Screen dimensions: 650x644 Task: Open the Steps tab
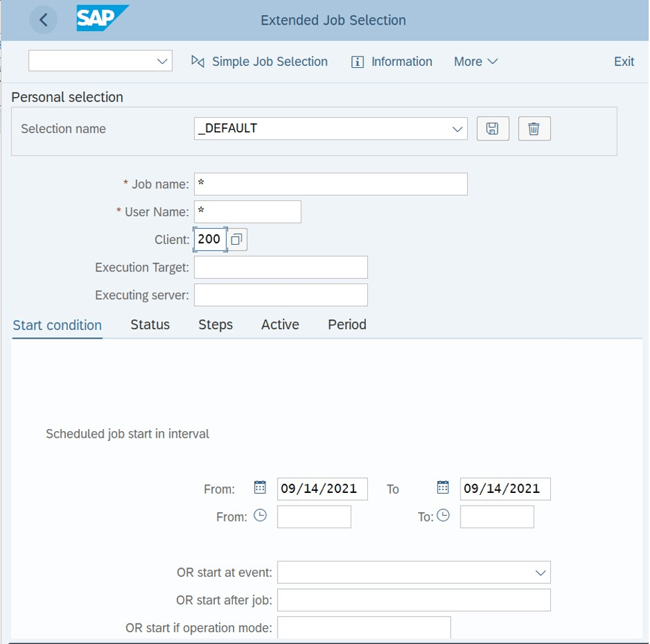215,325
